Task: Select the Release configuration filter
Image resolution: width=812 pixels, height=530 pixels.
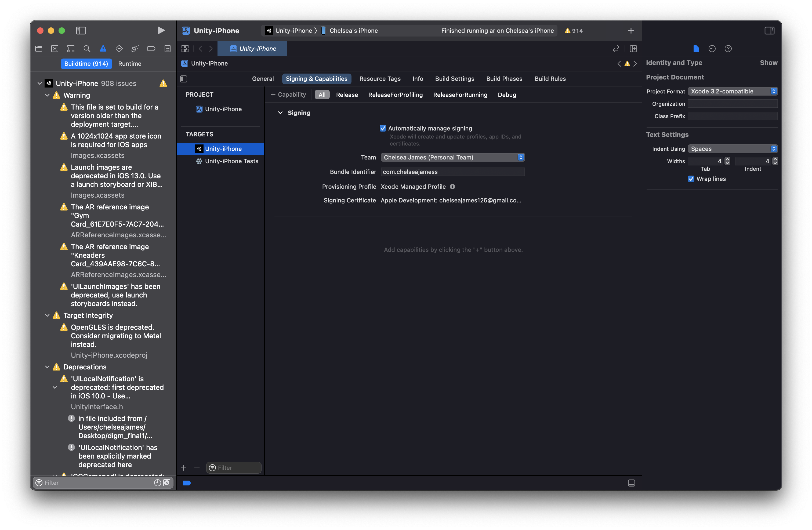Action: 347,95
